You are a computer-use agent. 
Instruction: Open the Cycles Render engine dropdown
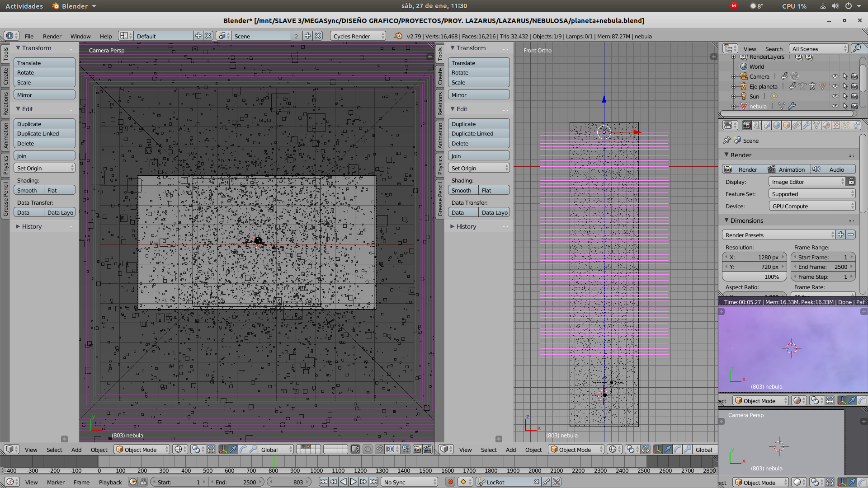[358, 36]
